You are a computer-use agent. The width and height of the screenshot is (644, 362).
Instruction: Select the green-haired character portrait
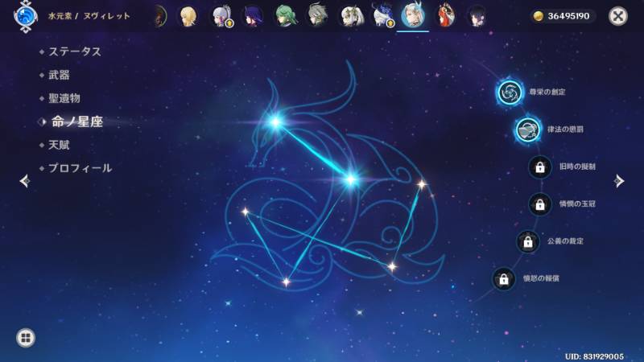coord(285,16)
